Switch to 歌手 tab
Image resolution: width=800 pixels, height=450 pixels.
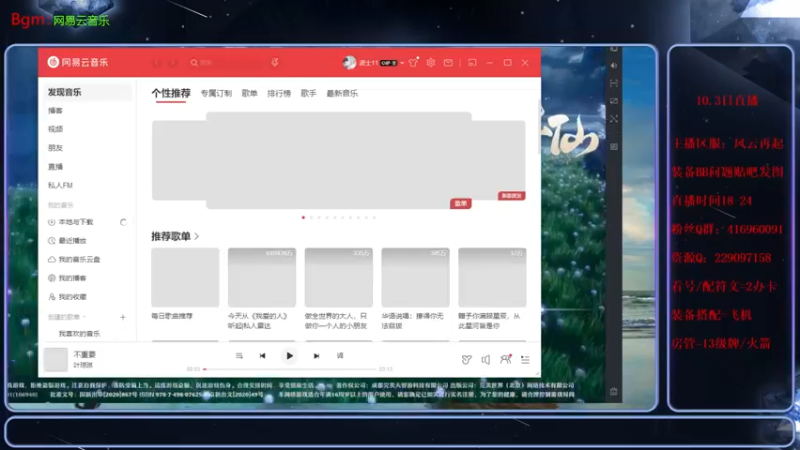[x=309, y=93]
